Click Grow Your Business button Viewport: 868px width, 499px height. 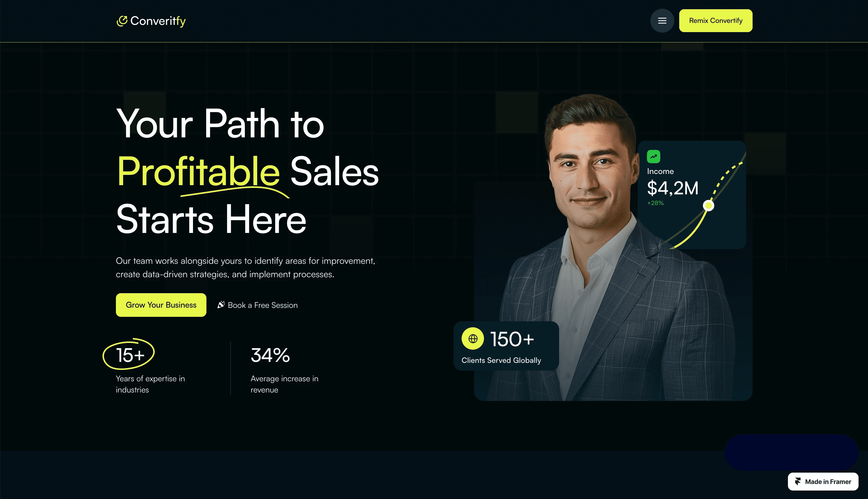coord(161,305)
